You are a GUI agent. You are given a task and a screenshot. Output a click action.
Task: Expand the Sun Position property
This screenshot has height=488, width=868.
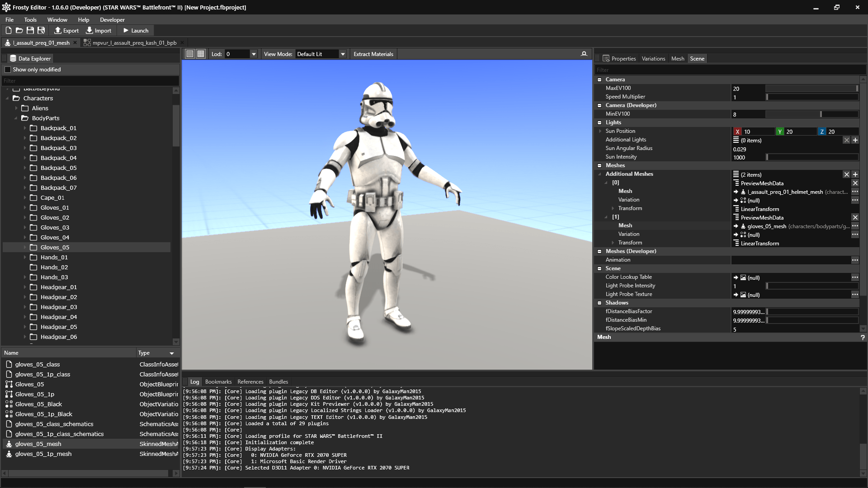[600, 131]
